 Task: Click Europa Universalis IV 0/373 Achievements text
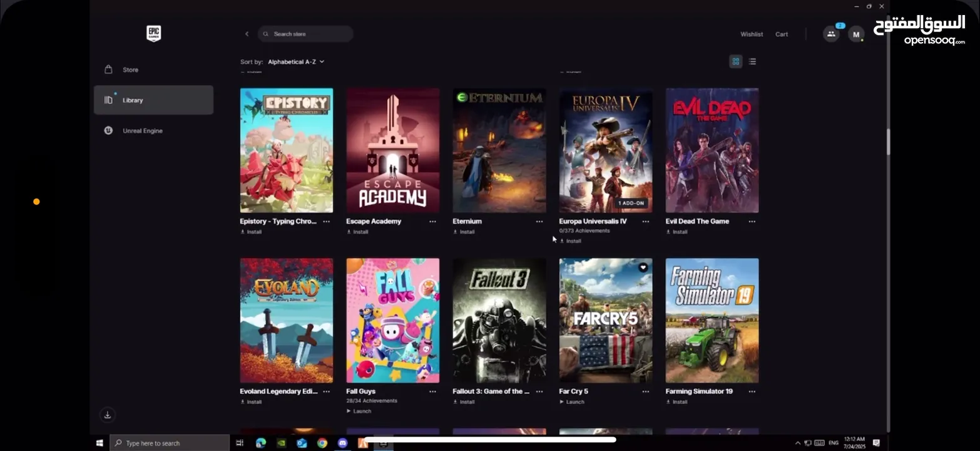pyautogui.click(x=584, y=231)
